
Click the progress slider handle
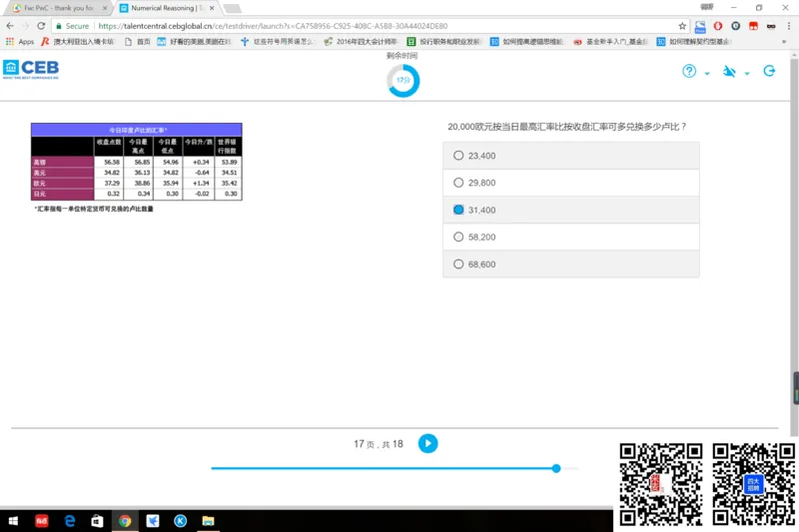pyautogui.click(x=556, y=468)
